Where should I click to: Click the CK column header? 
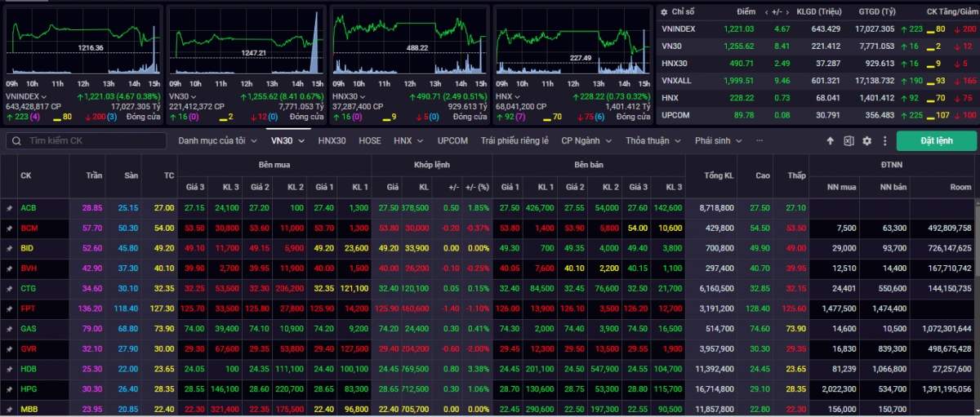26,175
